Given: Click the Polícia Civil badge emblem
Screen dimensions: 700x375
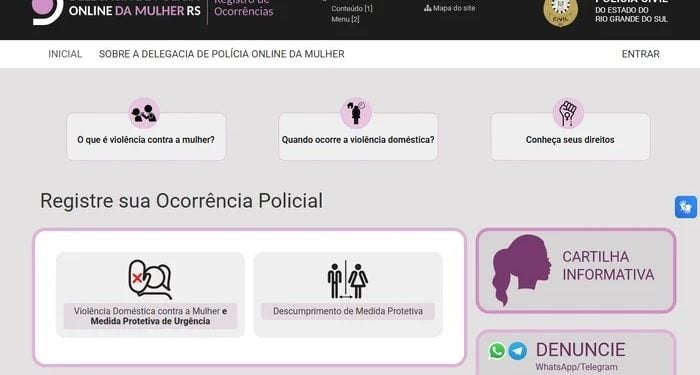Looking at the screenshot, I should pos(560,12).
